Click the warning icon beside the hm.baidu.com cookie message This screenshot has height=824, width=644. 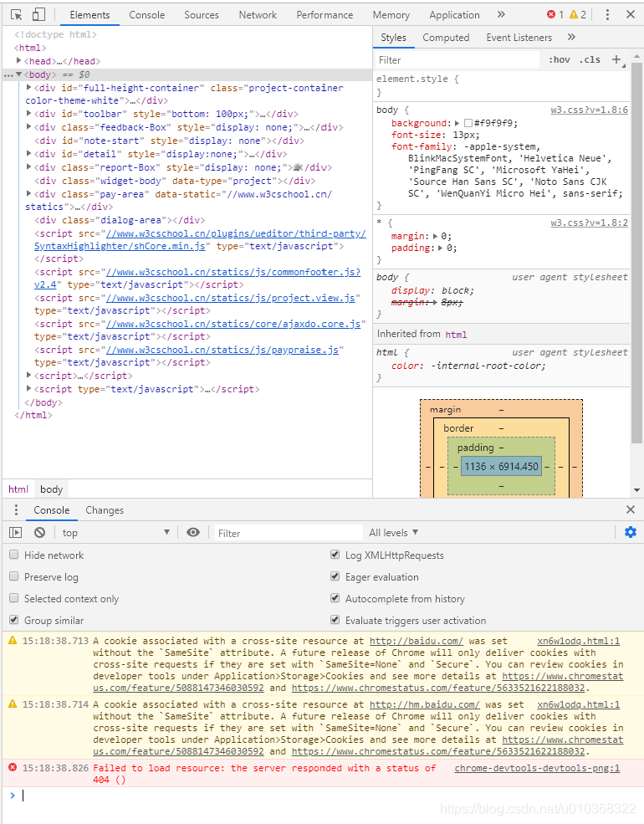click(x=13, y=704)
